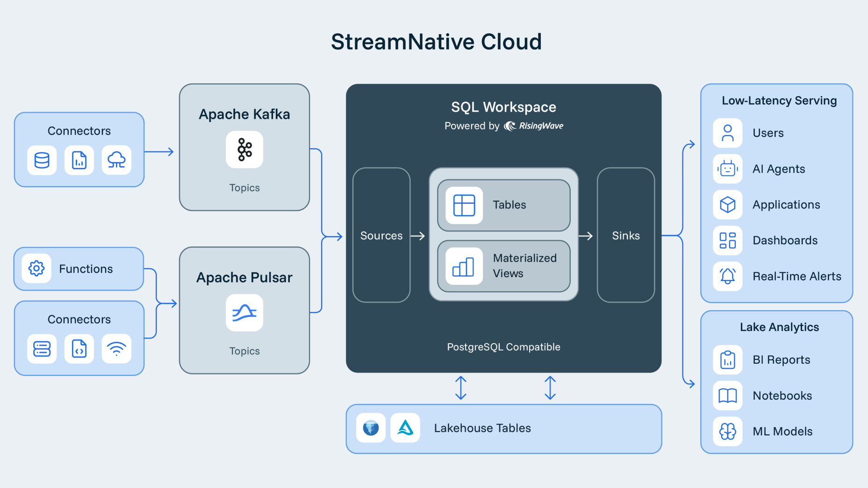
Task: Click the "Lakehouse Tables" label
Action: tap(482, 428)
